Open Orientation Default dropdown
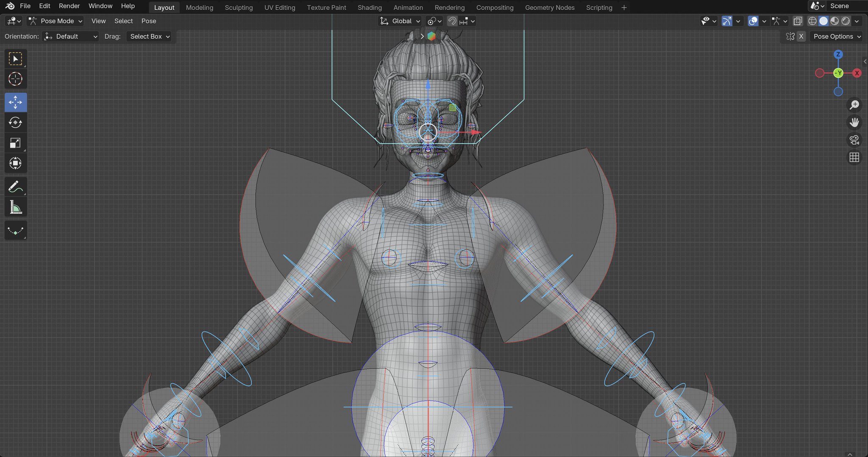Viewport: 868px width, 457px height. point(70,36)
